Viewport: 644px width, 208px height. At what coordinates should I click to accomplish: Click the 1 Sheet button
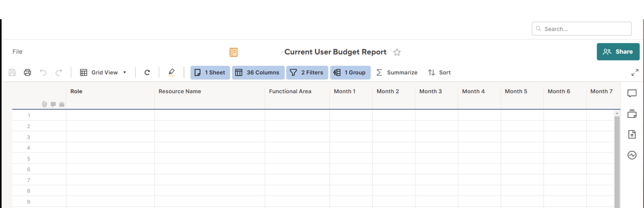click(x=210, y=73)
